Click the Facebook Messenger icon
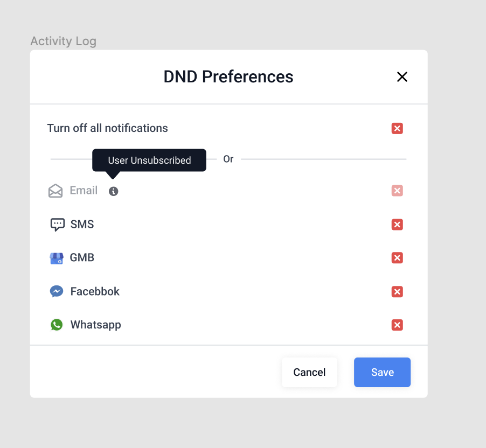Viewport: 486px width, 448px height. (x=57, y=291)
